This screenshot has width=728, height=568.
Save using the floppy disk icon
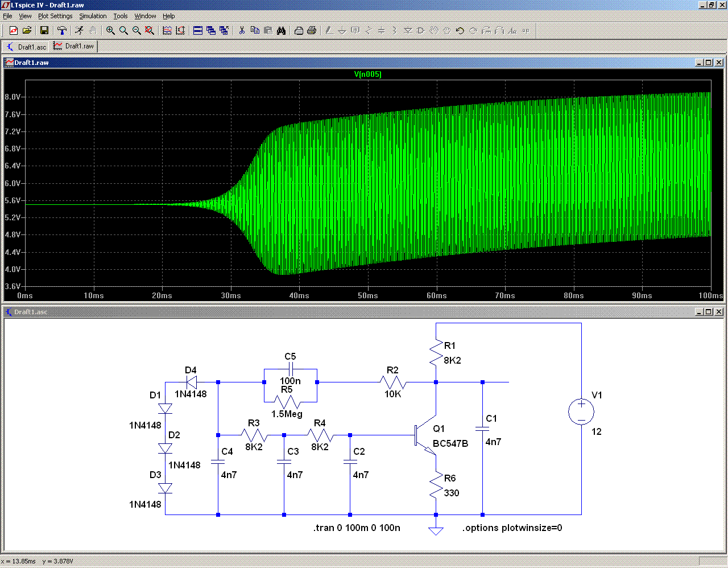44,31
